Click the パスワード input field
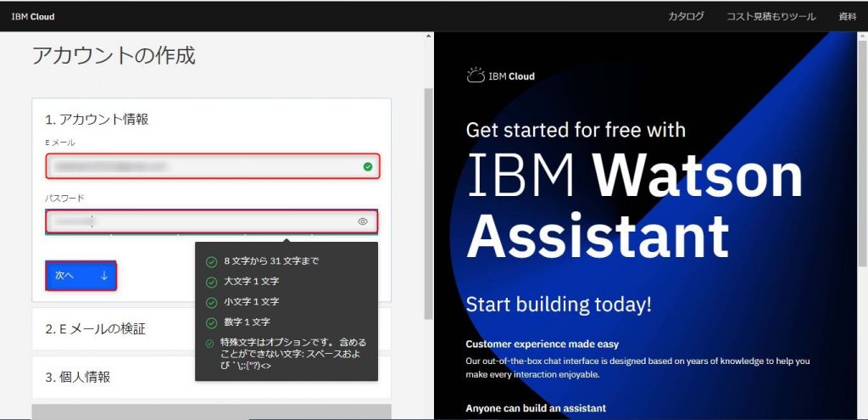The height and width of the screenshot is (420, 868). [212, 221]
